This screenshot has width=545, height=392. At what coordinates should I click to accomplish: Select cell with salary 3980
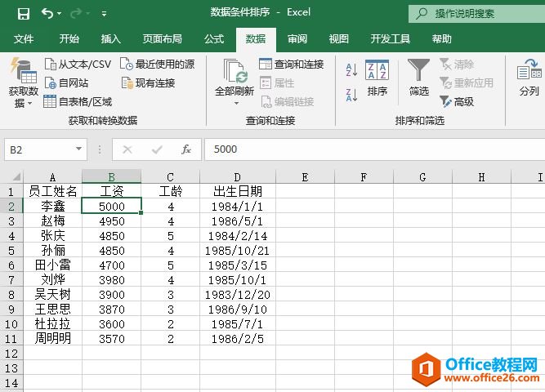(112, 280)
